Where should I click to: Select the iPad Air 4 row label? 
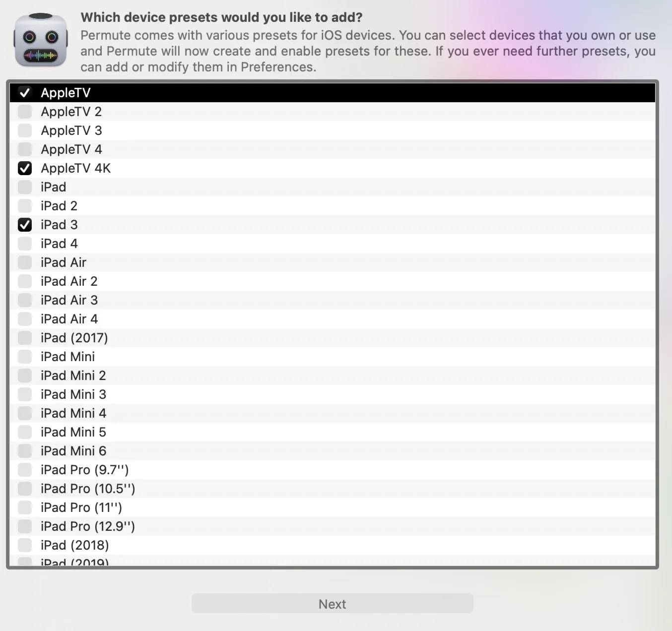(69, 319)
